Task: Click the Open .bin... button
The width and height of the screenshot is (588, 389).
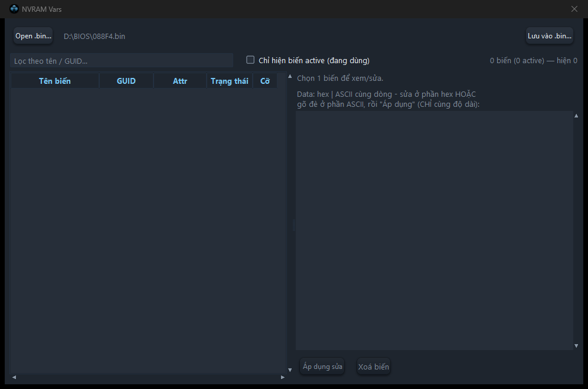Action: (33, 36)
